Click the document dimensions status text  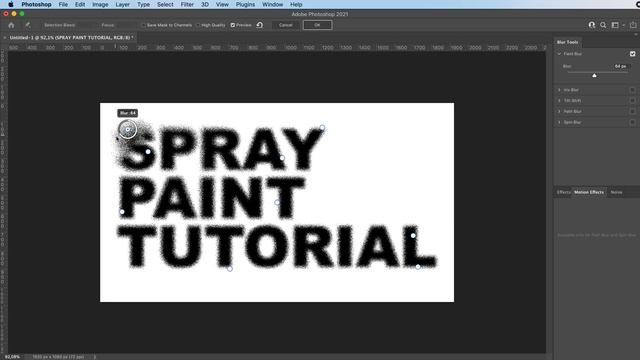tap(58, 357)
